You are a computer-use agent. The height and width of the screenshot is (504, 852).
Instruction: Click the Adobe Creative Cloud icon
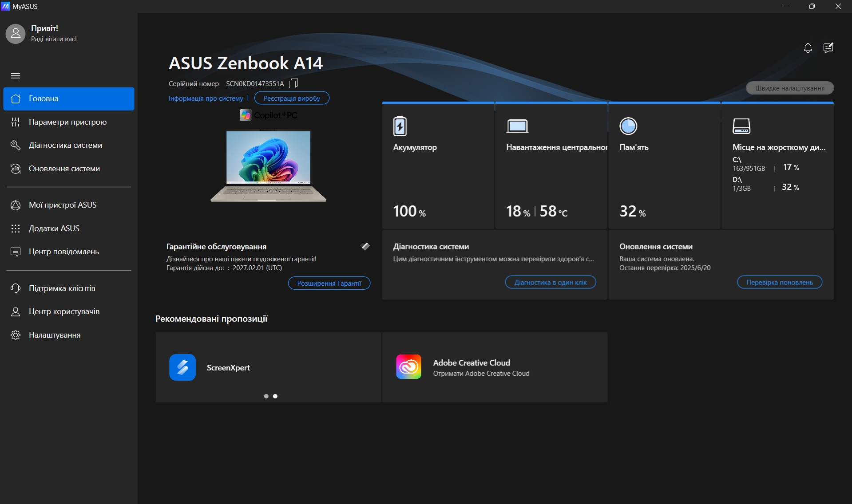pyautogui.click(x=408, y=367)
